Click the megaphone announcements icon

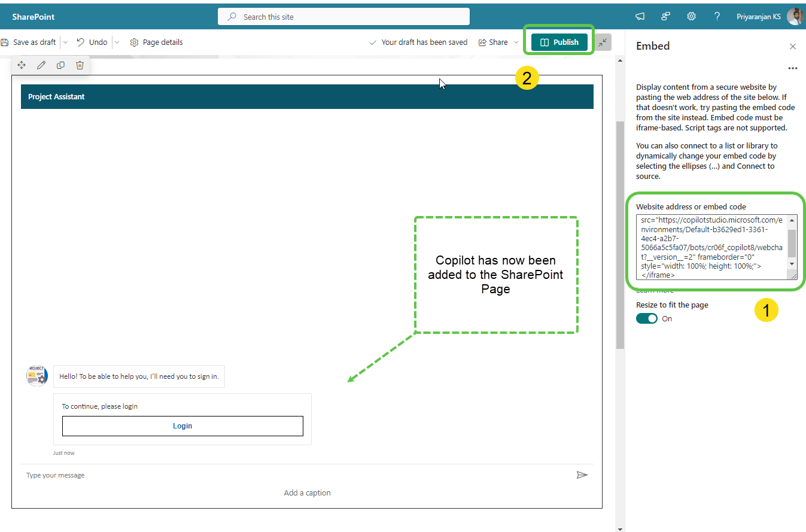point(640,17)
